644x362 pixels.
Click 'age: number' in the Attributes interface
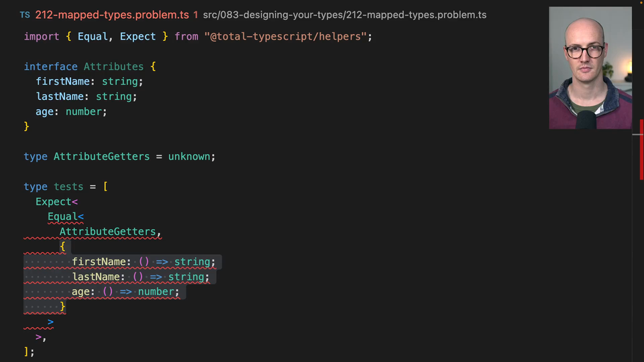click(x=71, y=111)
